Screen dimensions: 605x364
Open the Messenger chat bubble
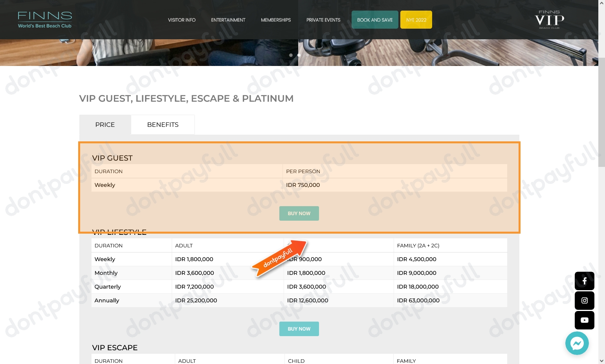click(577, 343)
